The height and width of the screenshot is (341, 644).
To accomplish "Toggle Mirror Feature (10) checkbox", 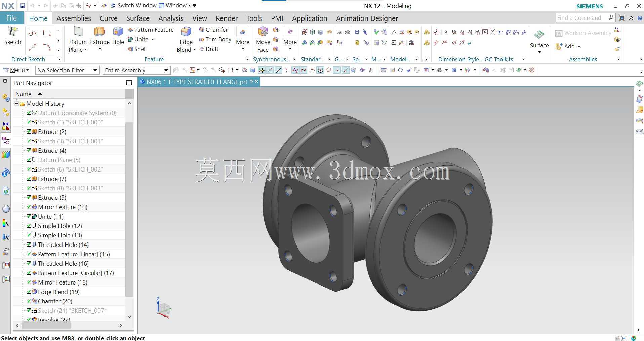I will 29,207.
